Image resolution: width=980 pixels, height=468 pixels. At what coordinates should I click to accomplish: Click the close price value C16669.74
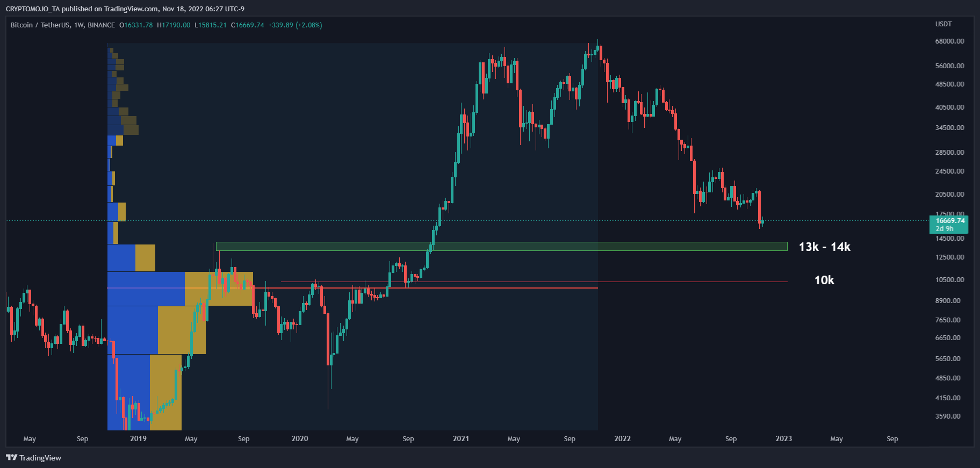247,25
